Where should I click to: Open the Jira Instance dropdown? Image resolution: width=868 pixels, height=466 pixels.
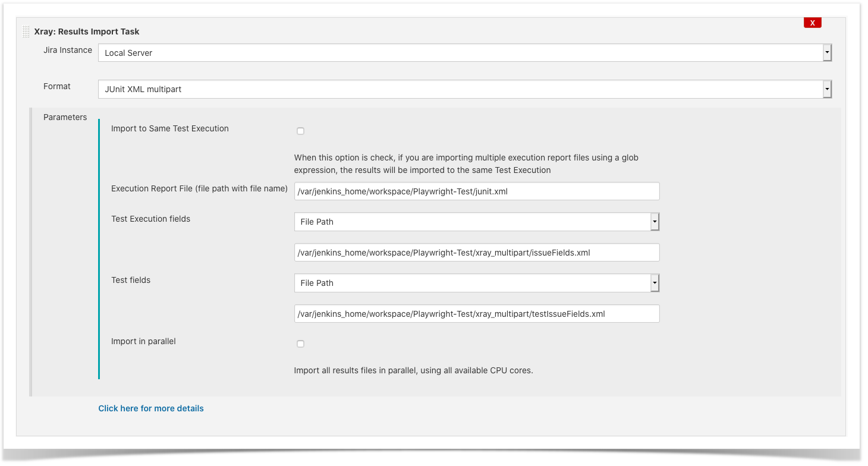(465, 53)
